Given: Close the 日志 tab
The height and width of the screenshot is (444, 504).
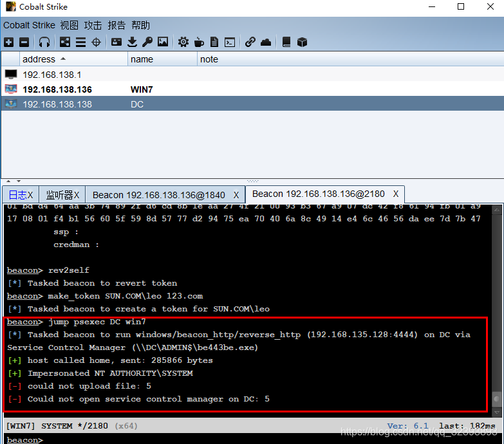Looking at the screenshot, I should pyautogui.click(x=30, y=195).
